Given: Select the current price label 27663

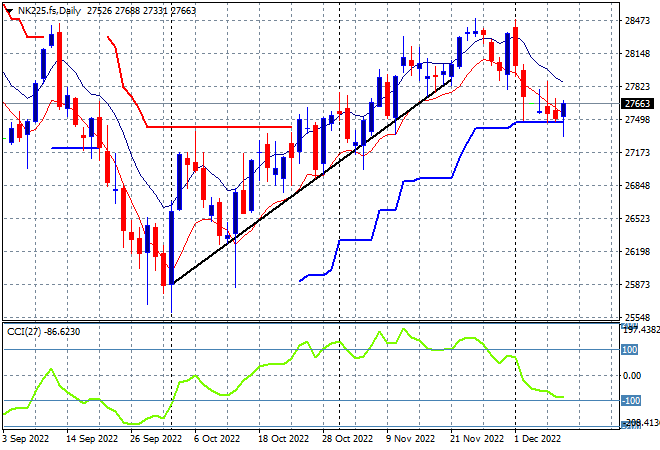Looking at the screenshot, I should (x=637, y=104).
